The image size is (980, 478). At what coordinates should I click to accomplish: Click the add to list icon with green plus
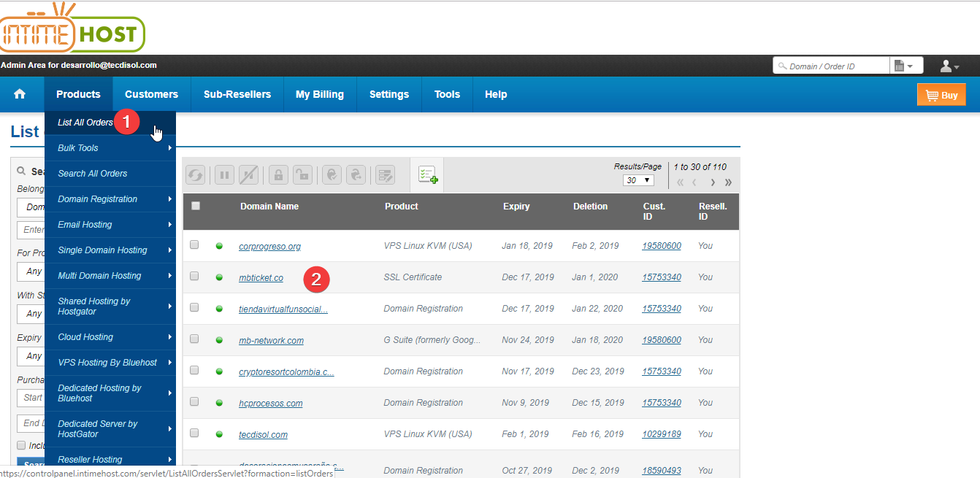427,175
